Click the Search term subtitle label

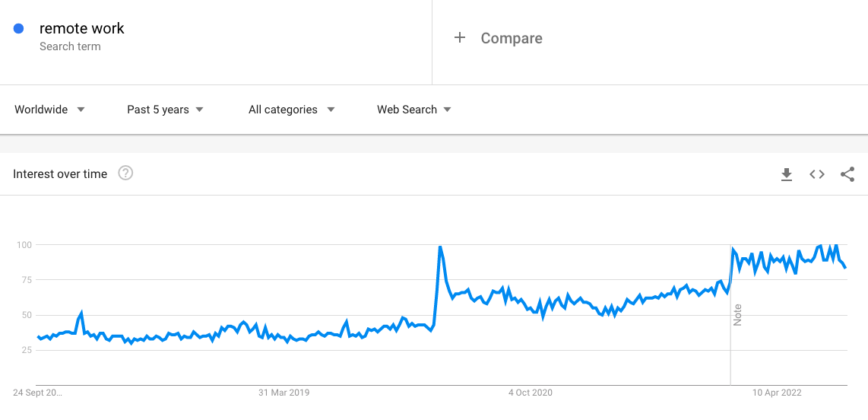[70, 46]
